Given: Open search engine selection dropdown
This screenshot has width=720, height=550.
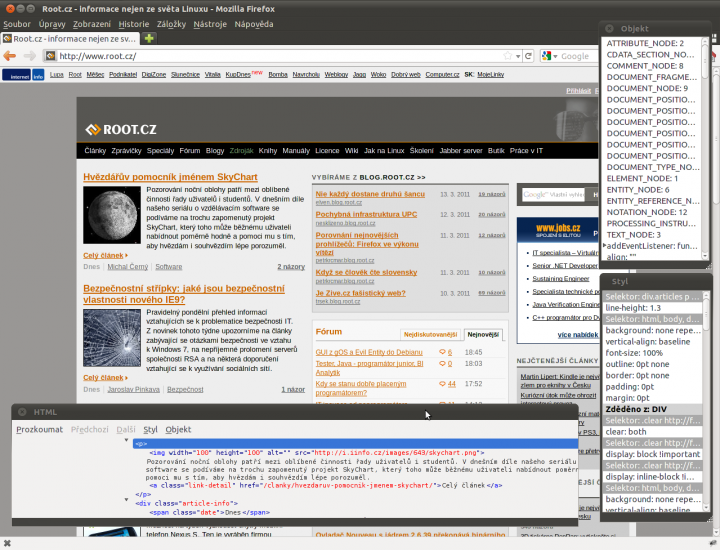Looking at the screenshot, I should pos(555,56).
